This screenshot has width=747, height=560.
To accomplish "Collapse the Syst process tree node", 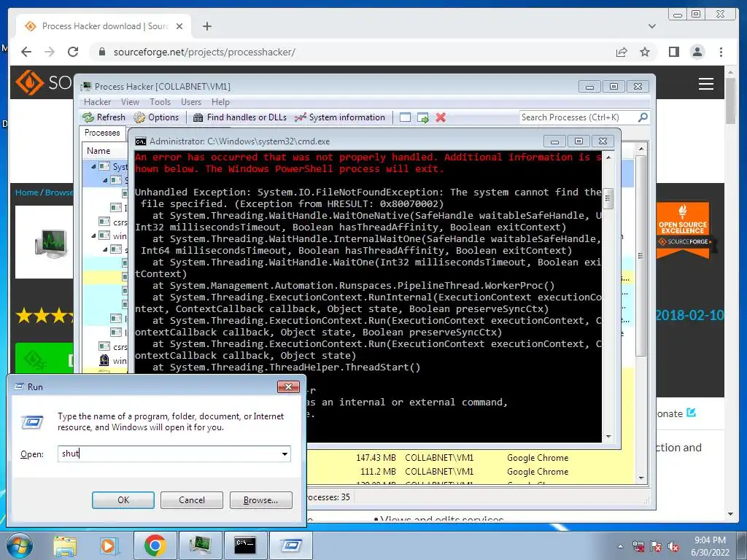I will 93,166.
